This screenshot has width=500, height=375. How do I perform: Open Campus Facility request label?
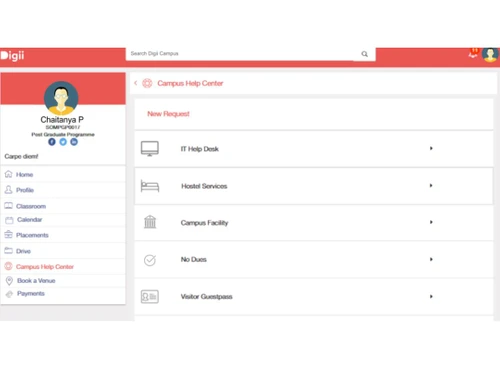pos(204,223)
